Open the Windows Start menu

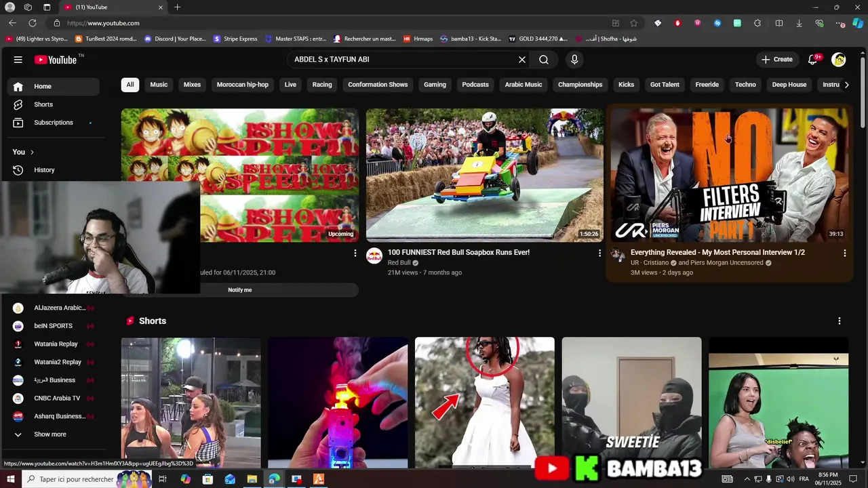pos(10,479)
